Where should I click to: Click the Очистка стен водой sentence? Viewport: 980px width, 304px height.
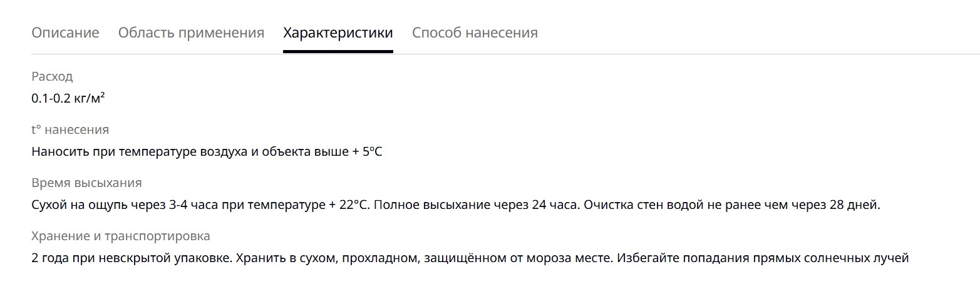732,205
